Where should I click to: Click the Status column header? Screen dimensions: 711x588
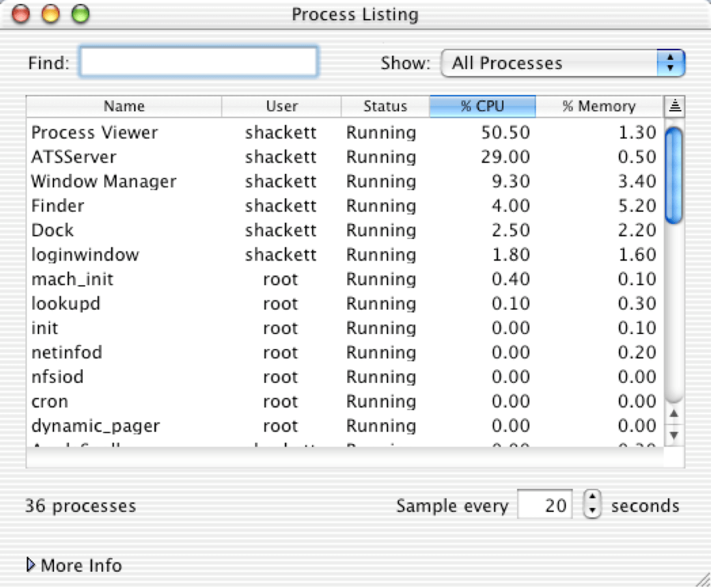coord(385,106)
